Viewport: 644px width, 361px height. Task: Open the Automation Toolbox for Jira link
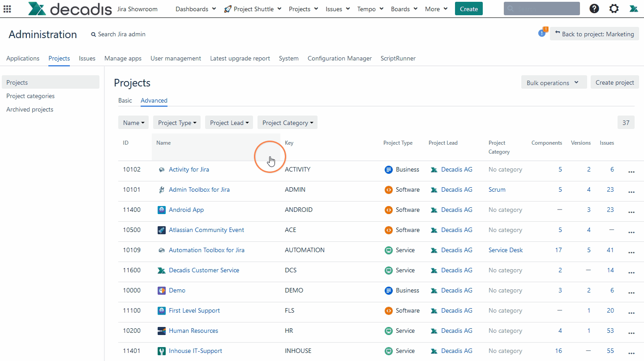(206, 250)
